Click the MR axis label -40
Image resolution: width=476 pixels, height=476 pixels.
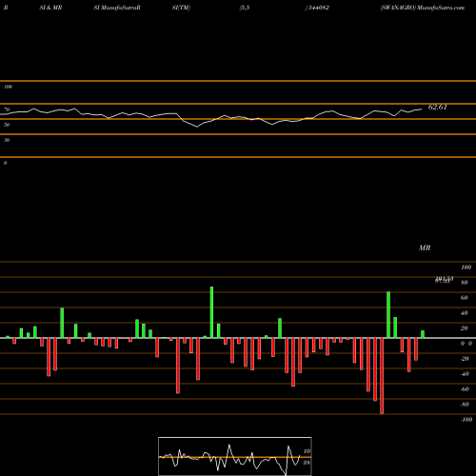(465, 374)
